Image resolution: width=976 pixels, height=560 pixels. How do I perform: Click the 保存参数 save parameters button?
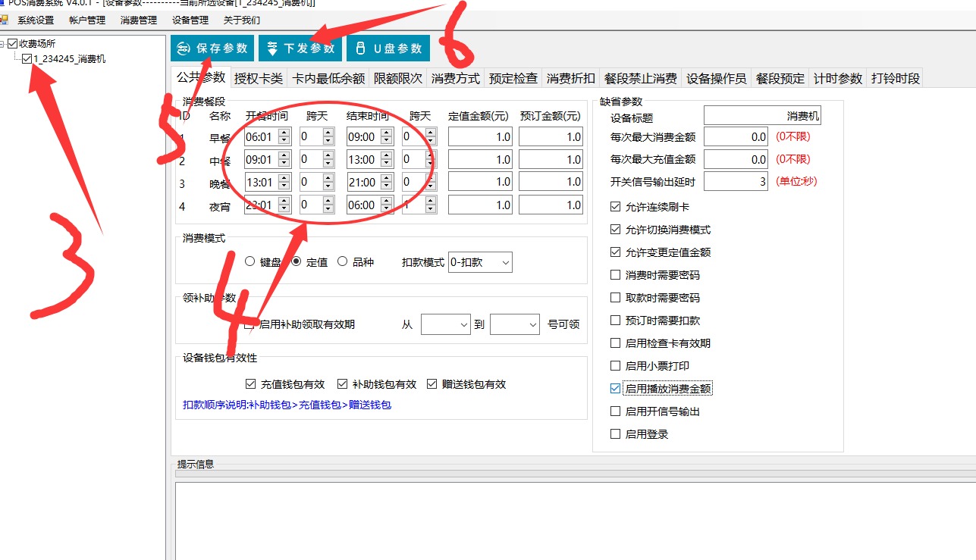(x=212, y=48)
